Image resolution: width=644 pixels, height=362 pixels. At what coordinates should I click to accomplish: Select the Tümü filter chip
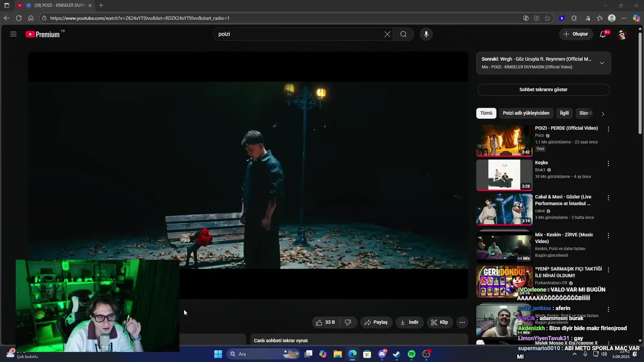click(486, 113)
